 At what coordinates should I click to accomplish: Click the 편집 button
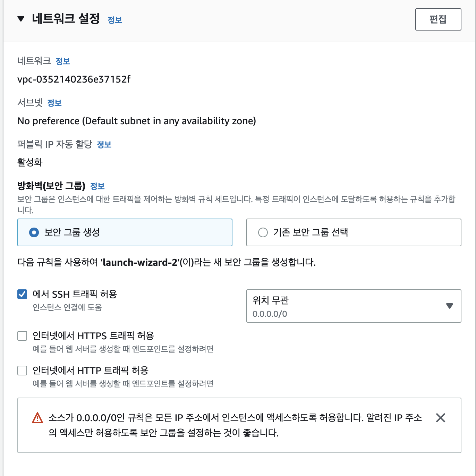click(x=438, y=19)
